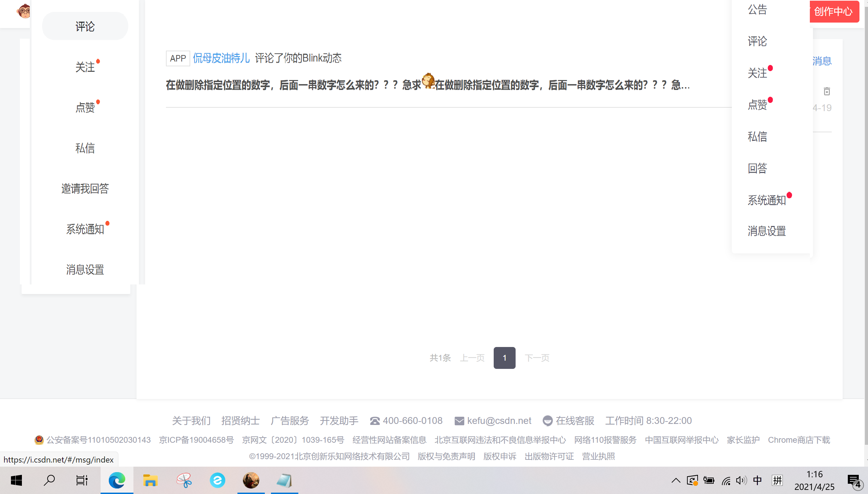Click the phone icon beside 400-660-0108
Image resolution: width=868 pixels, height=494 pixels.
tap(375, 421)
